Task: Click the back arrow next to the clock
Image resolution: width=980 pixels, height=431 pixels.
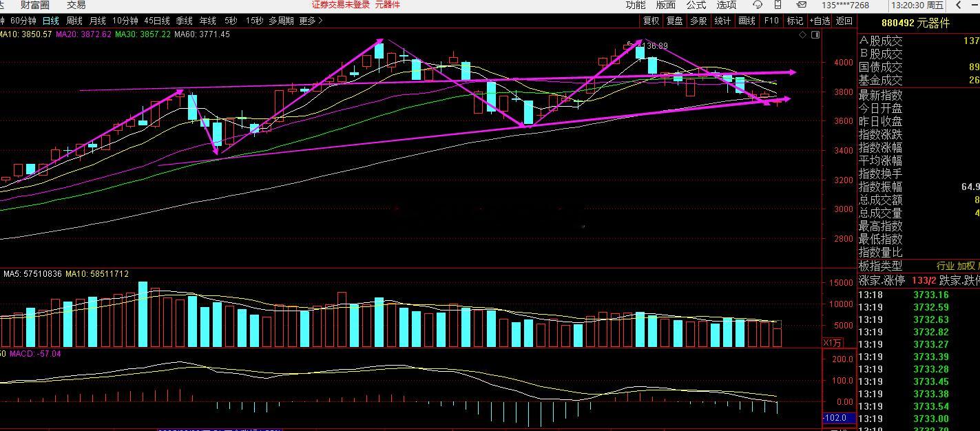Action: point(960,5)
